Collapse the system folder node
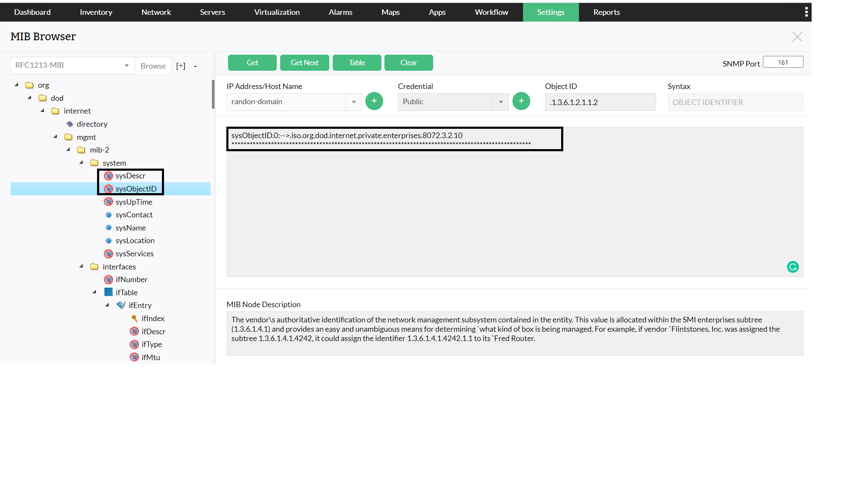 tap(81, 163)
